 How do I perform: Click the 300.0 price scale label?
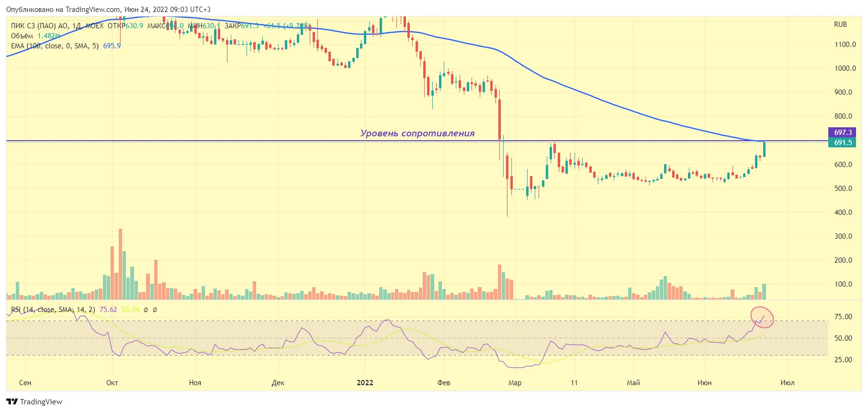[x=843, y=236]
